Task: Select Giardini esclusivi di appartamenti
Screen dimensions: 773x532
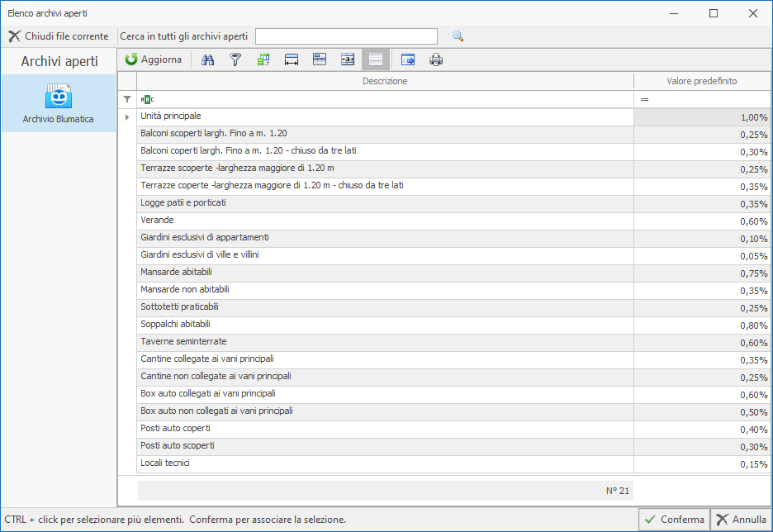Action: (385, 239)
